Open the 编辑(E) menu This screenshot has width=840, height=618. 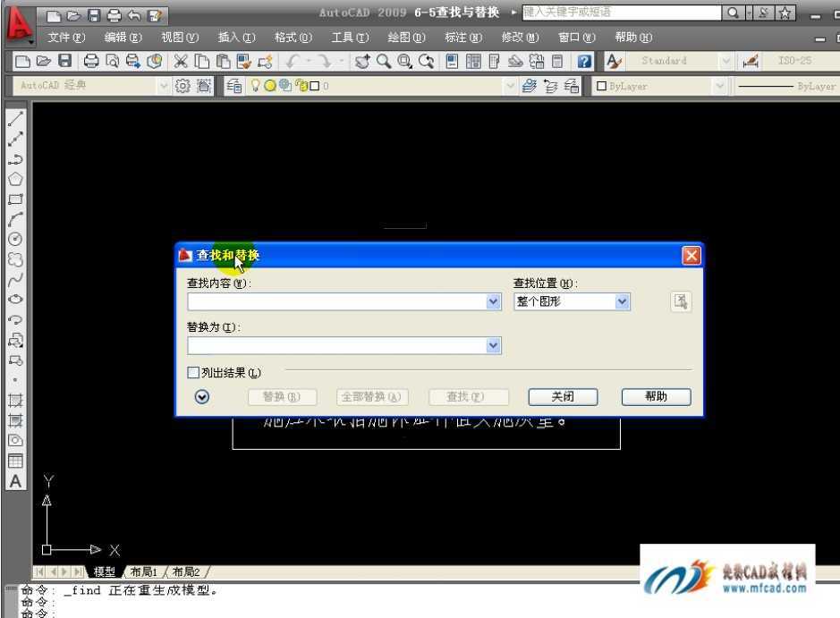click(123, 38)
